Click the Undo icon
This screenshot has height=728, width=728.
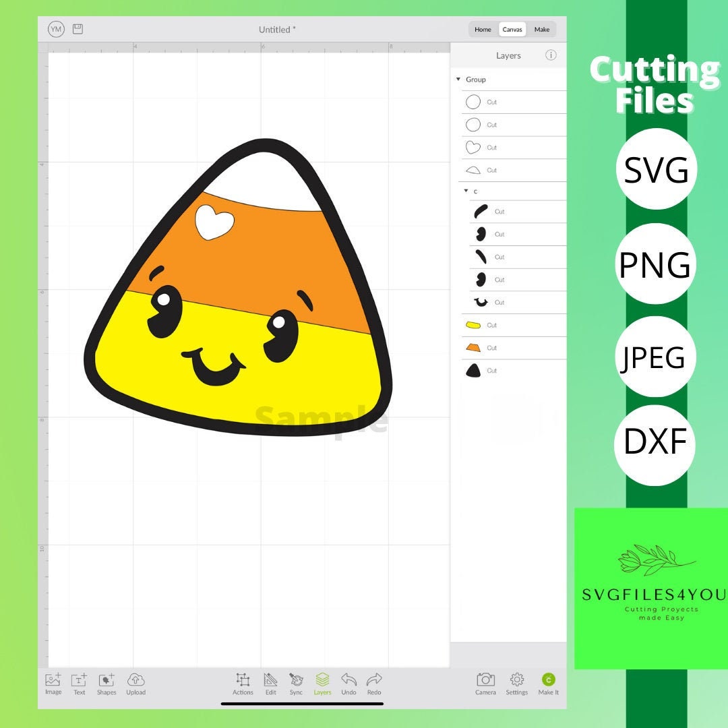(348, 683)
